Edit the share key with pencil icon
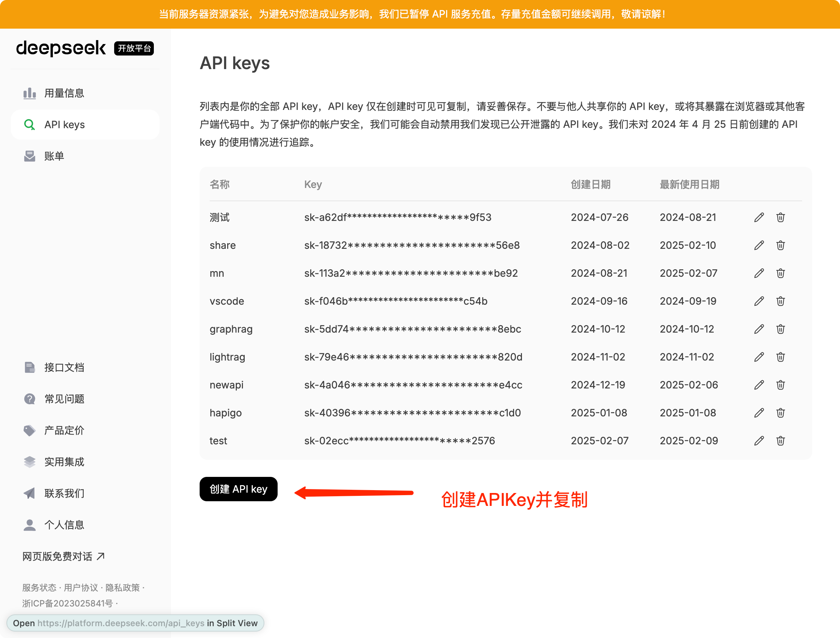Image resolution: width=840 pixels, height=638 pixels. (x=759, y=246)
